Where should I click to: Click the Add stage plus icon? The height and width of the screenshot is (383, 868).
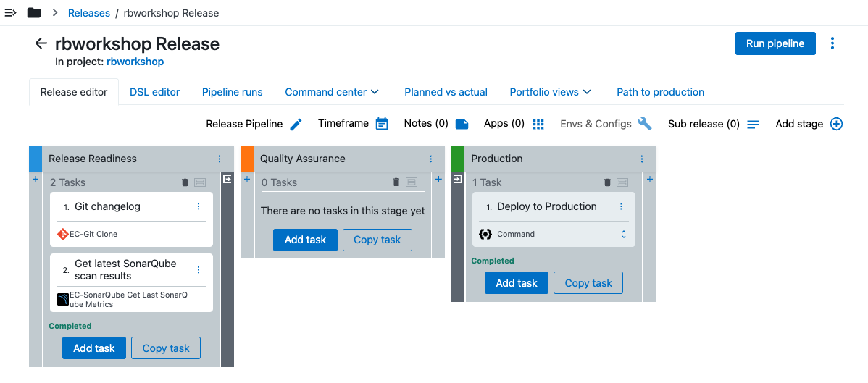pyautogui.click(x=836, y=124)
